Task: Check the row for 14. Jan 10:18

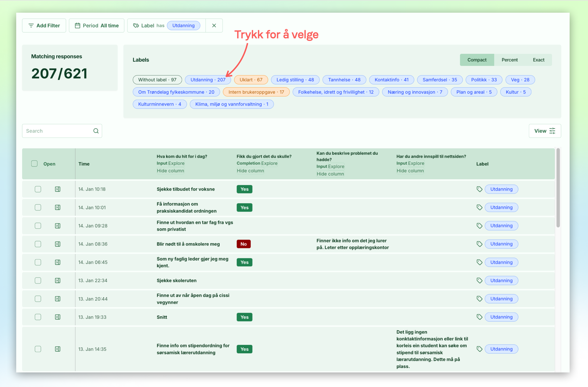Action: (x=38, y=189)
